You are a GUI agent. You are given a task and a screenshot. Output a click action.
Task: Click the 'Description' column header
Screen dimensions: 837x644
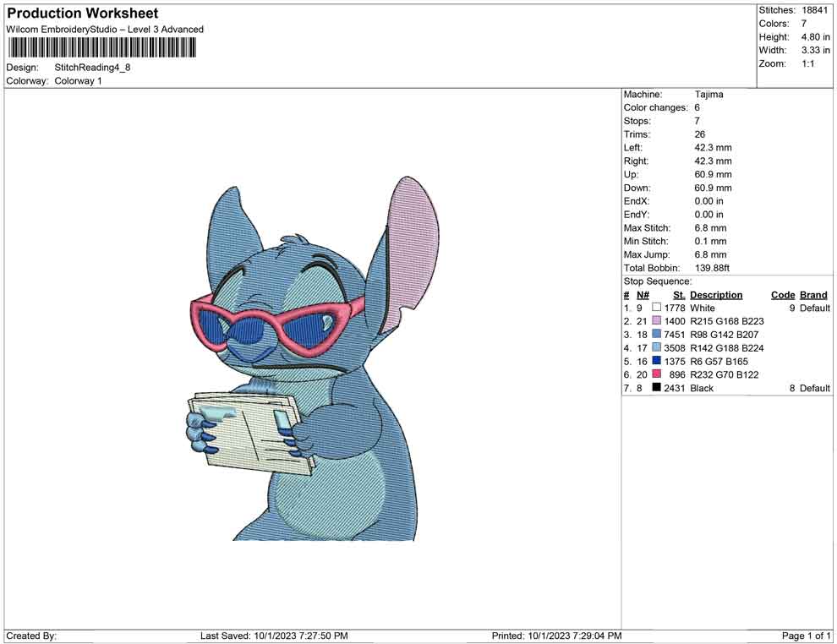(716, 295)
